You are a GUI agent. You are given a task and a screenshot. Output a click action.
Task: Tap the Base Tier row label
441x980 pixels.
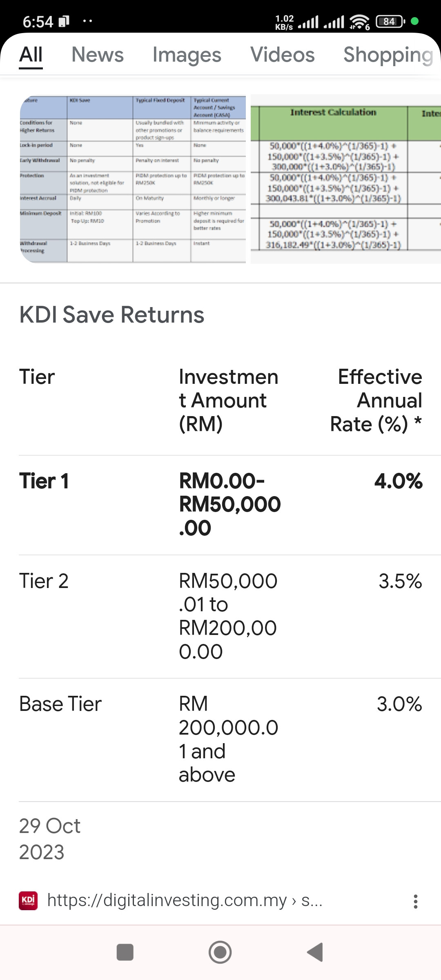tap(60, 704)
